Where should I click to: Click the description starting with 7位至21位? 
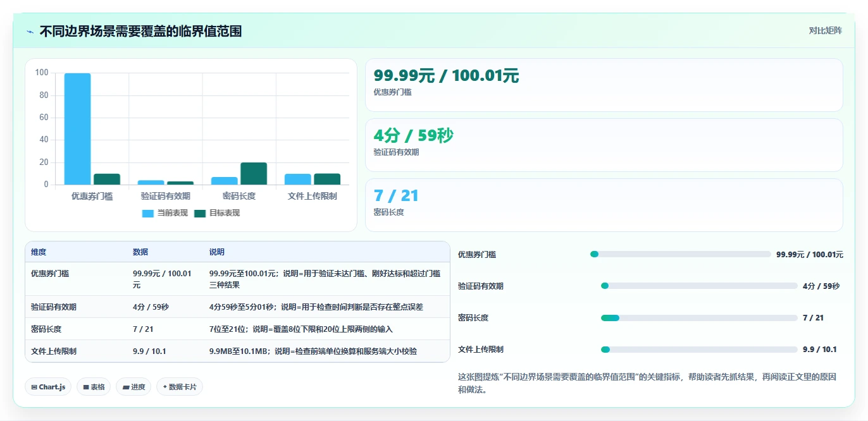pos(301,329)
